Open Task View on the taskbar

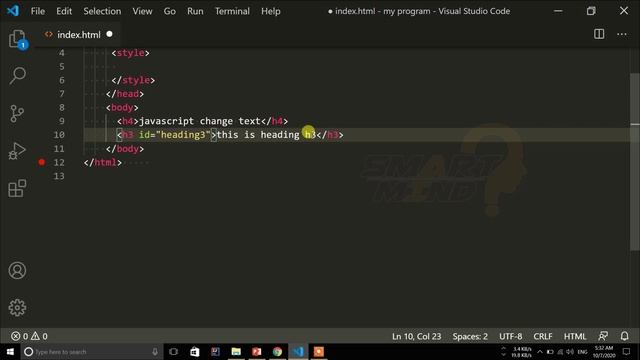tap(173, 351)
